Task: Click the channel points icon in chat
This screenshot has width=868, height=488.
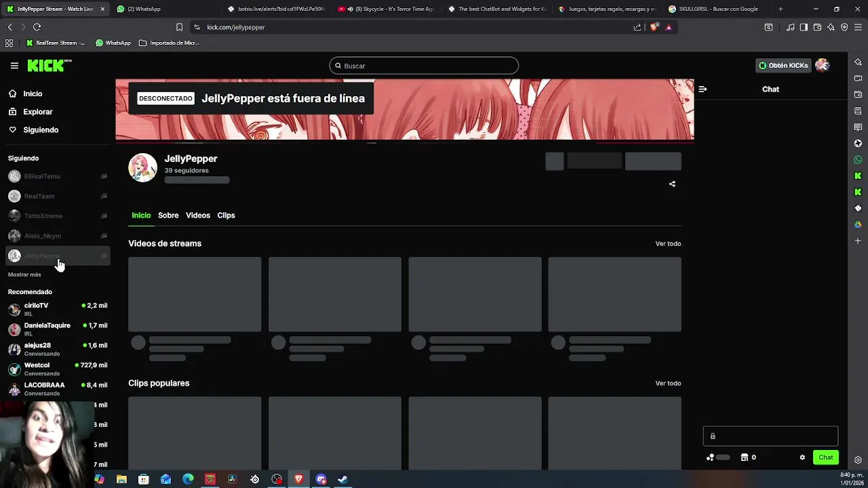Action: 710,457
